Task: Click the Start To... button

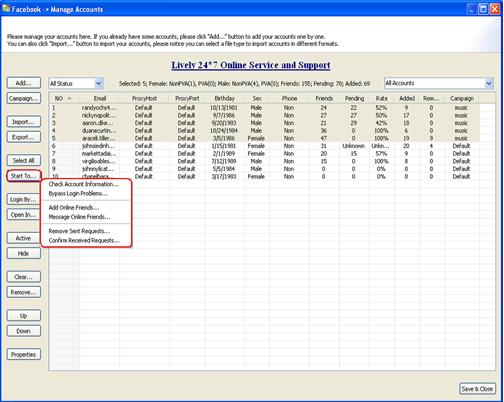Action: (24, 176)
